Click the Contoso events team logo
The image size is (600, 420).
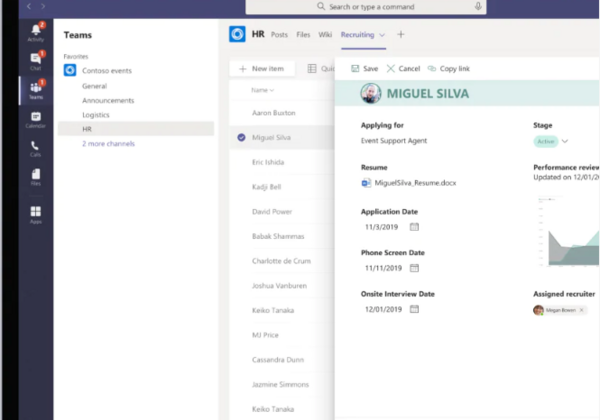pyautogui.click(x=70, y=70)
